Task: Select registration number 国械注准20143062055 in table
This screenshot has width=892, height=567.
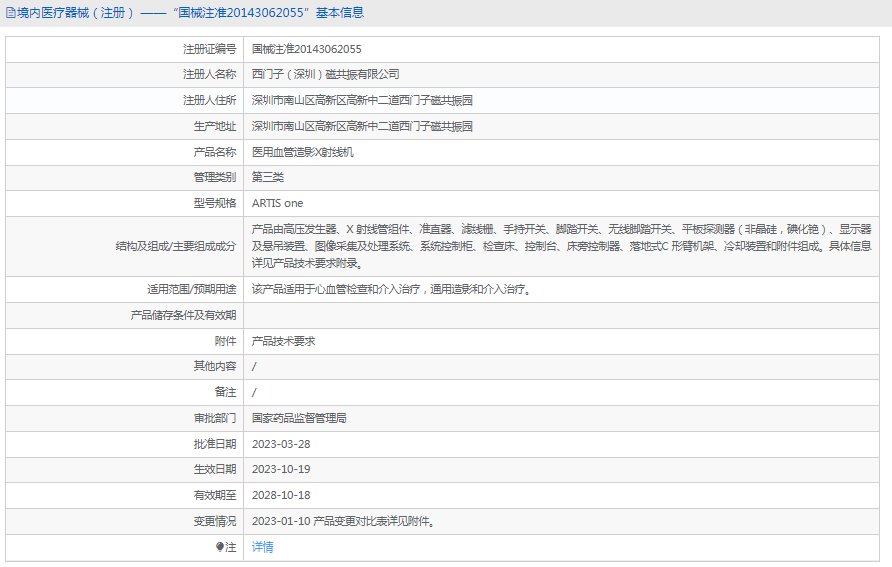Action: coord(307,49)
